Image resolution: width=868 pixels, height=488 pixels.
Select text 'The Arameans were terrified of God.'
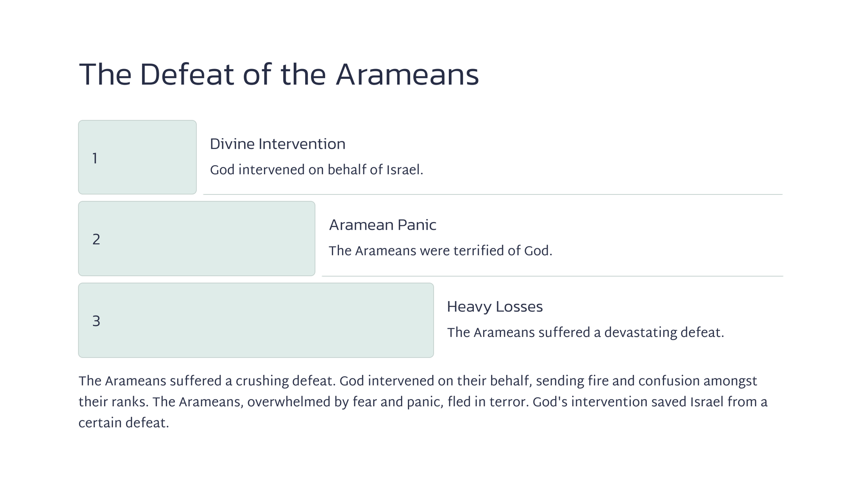coord(440,251)
